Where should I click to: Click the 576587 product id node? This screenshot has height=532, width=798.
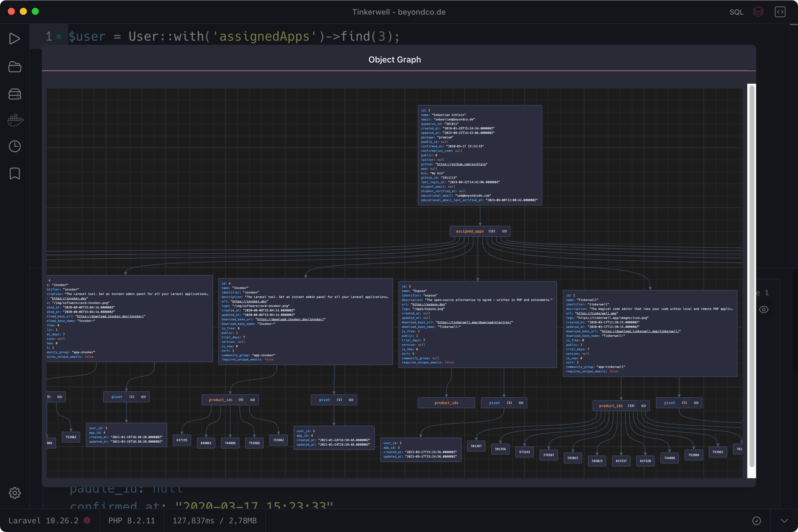(549, 455)
